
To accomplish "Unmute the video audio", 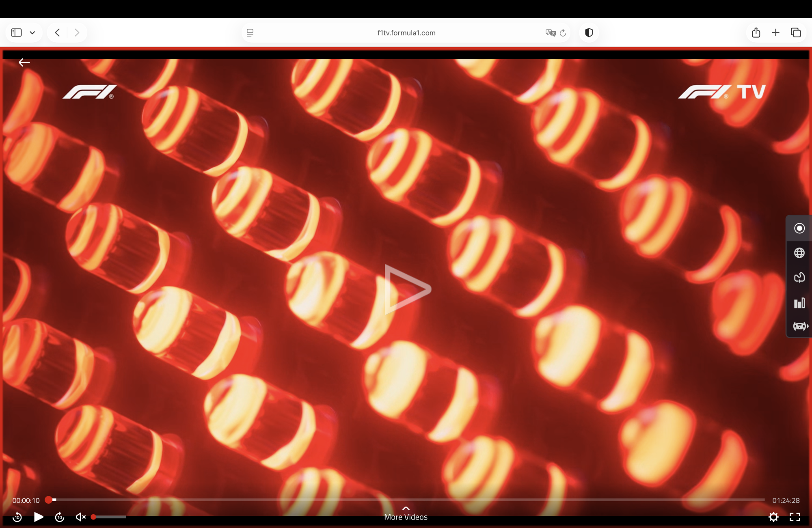I will (80, 517).
